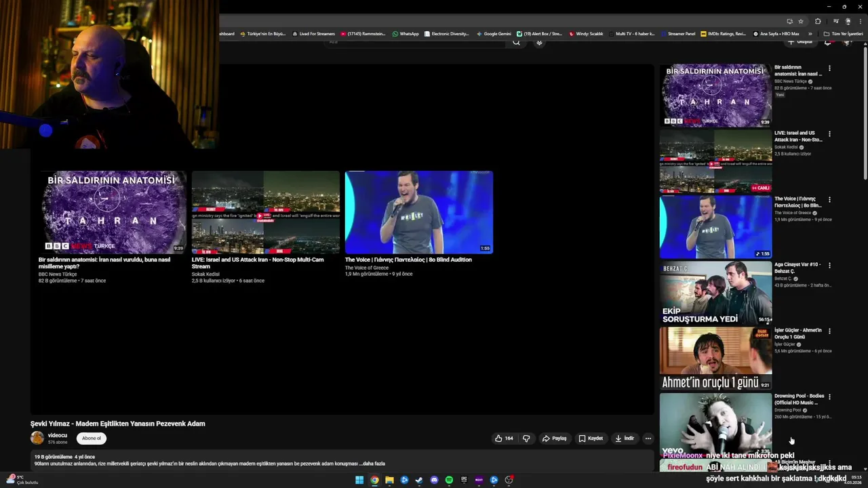868x488 pixels.
Task: Open the Streamer Panel bookmark
Action: pyautogui.click(x=678, y=33)
